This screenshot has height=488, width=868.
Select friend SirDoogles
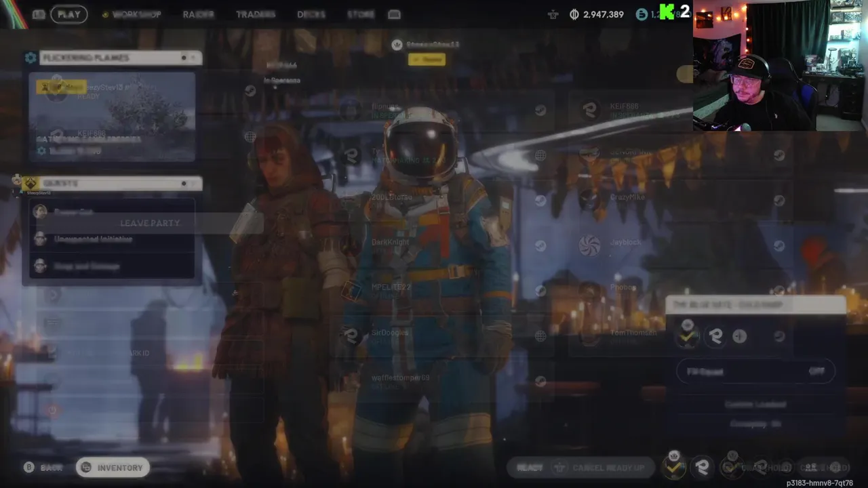pos(443,336)
